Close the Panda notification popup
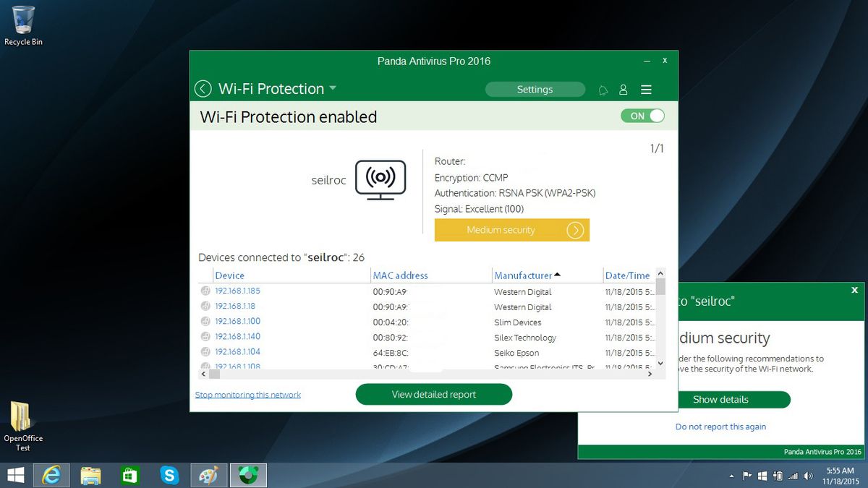This screenshot has height=488, width=868. [854, 291]
